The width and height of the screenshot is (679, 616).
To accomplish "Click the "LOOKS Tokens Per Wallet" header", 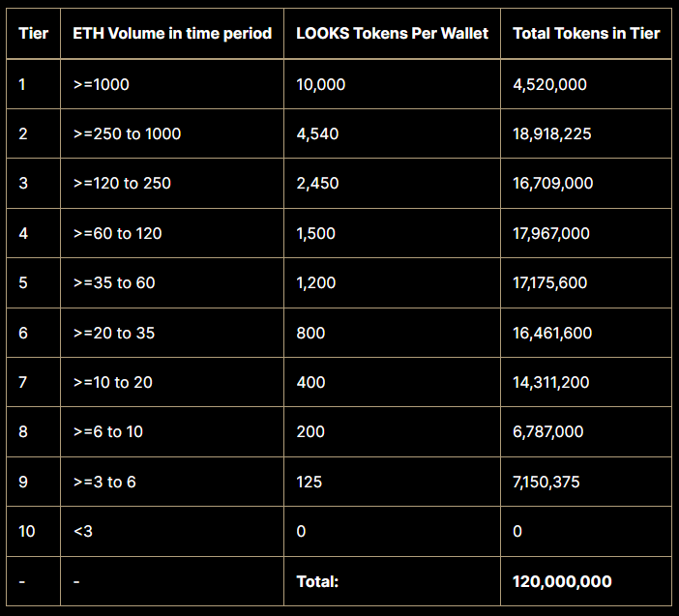I will tap(392, 34).
